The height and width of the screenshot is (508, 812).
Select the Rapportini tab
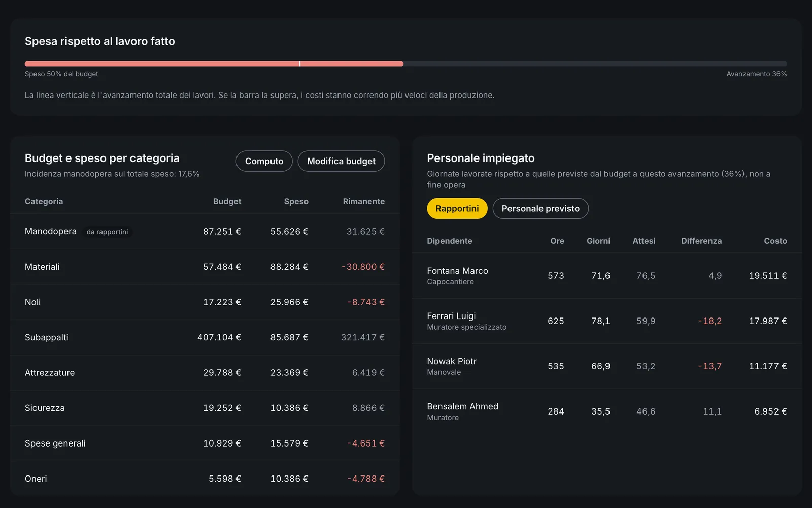click(x=457, y=209)
